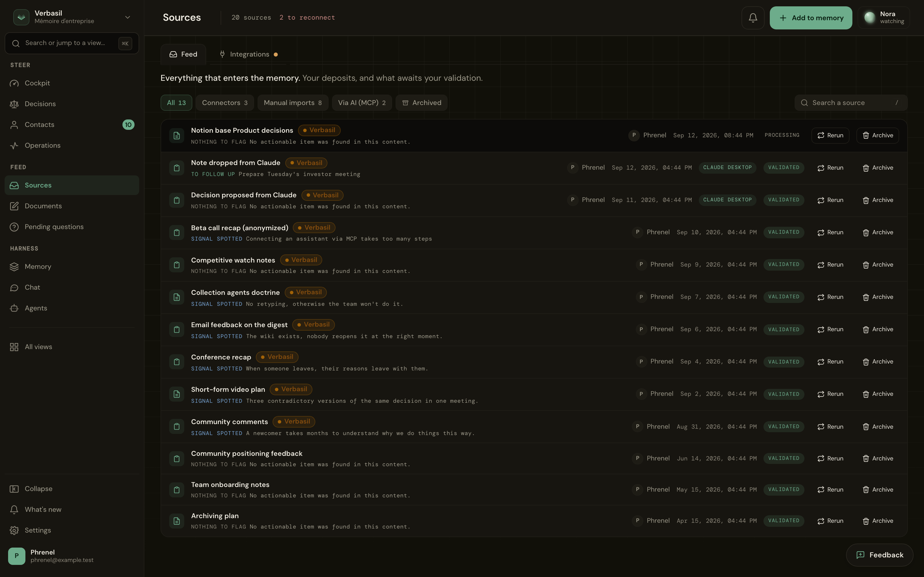Click the Add to memory button
924x577 pixels.
[x=811, y=18]
